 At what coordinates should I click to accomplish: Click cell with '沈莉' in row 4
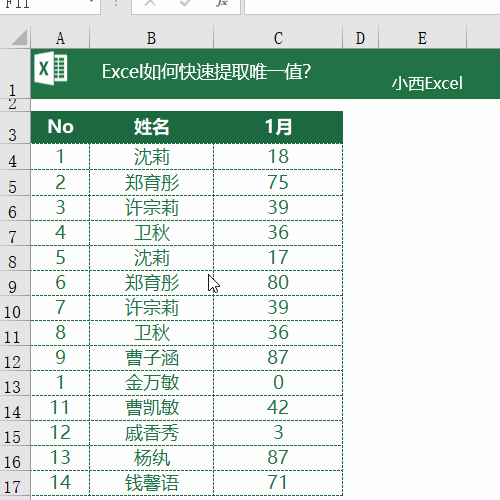click(x=152, y=157)
